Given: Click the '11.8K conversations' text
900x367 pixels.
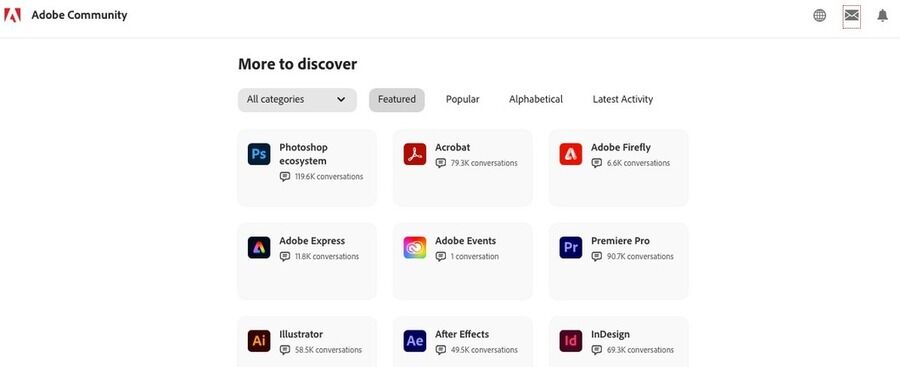Looking at the screenshot, I should pos(327,257).
